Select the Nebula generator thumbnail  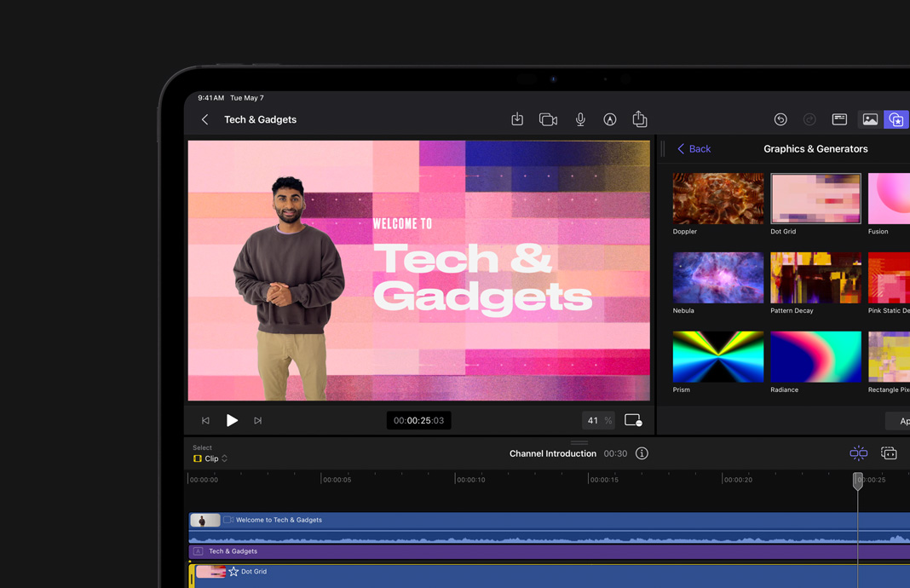point(717,277)
